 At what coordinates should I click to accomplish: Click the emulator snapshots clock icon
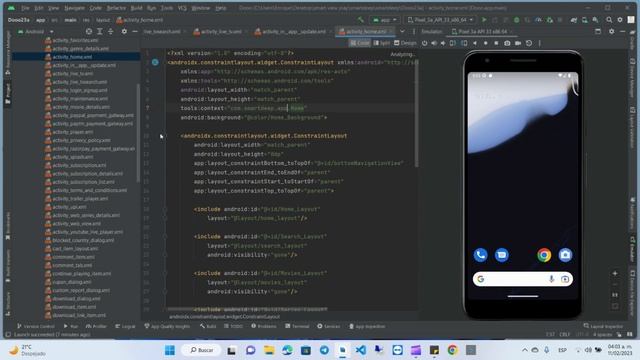click(x=529, y=43)
